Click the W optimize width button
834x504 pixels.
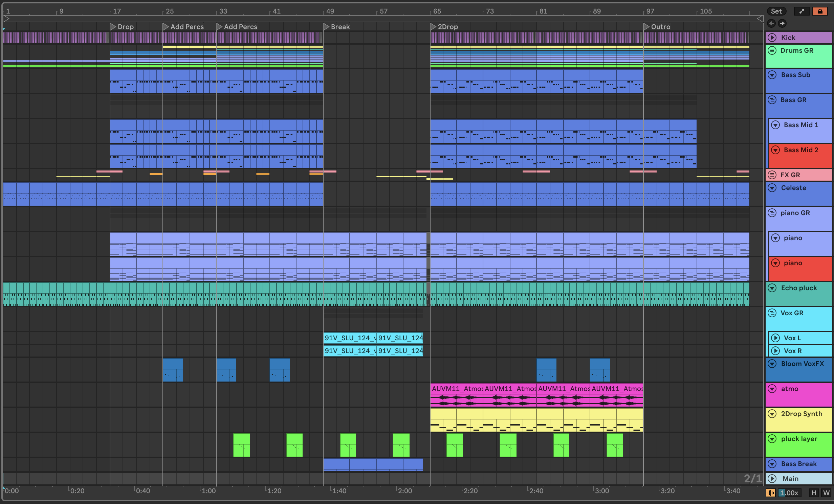pyautogui.click(x=826, y=493)
